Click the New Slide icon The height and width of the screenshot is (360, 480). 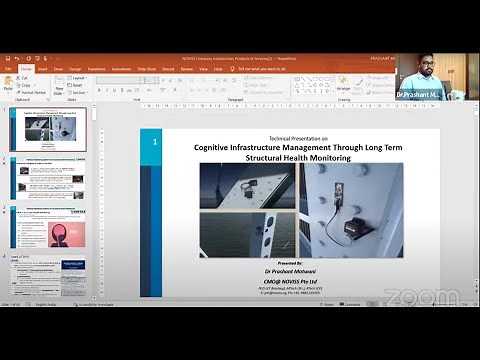click(59, 81)
